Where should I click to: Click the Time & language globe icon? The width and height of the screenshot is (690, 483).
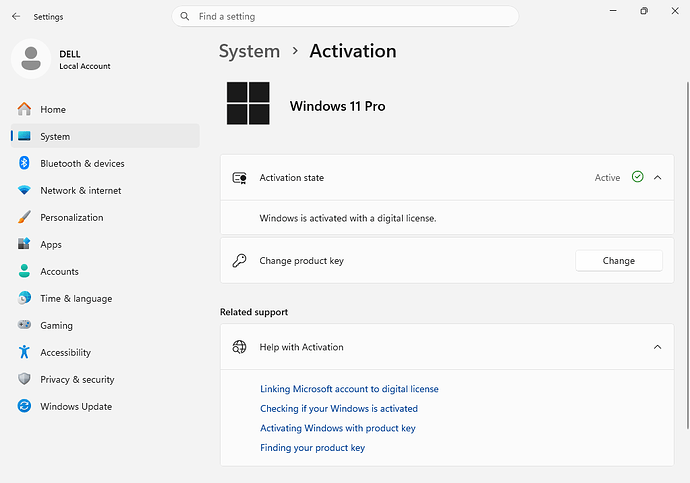(x=24, y=298)
